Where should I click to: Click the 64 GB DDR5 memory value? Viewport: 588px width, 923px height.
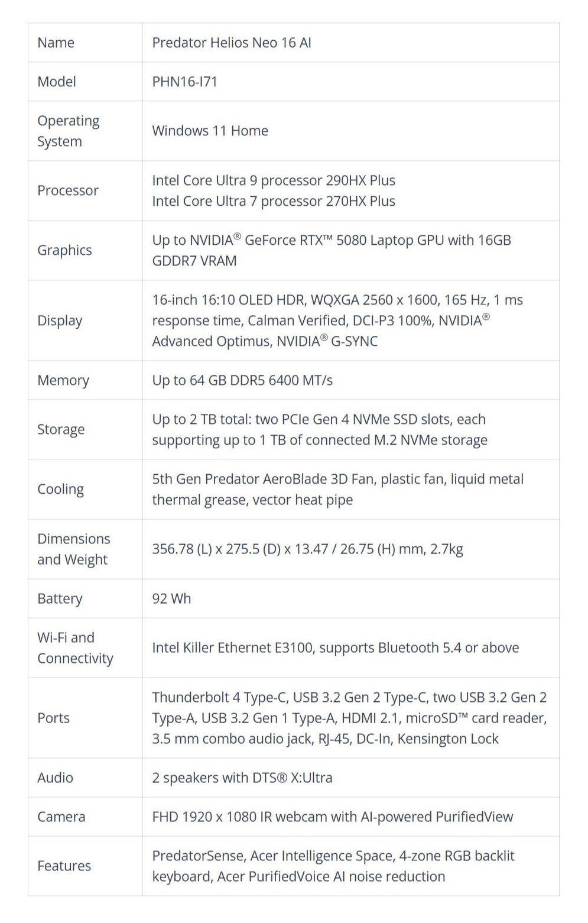click(242, 380)
